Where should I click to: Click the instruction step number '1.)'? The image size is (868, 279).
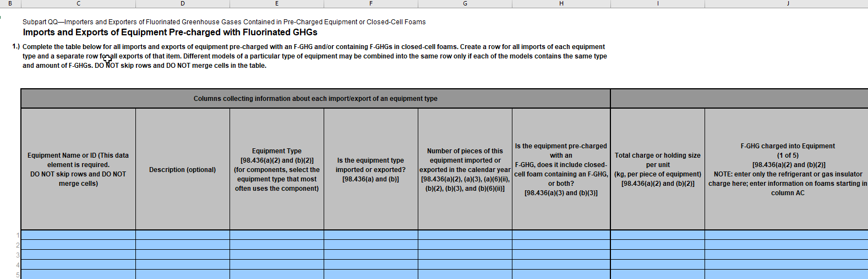[x=16, y=46]
